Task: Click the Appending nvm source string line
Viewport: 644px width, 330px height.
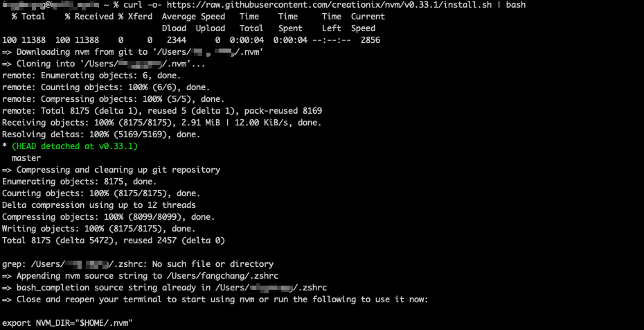Action: [140, 276]
